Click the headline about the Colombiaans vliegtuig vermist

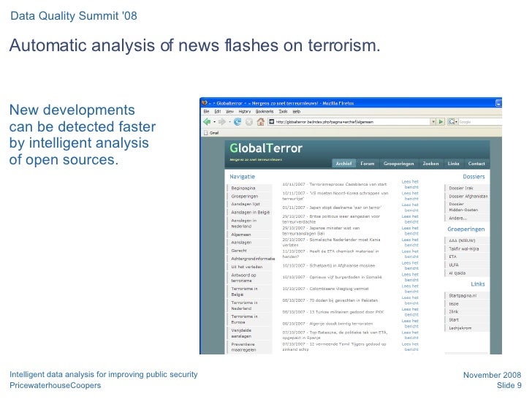tap(325, 289)
